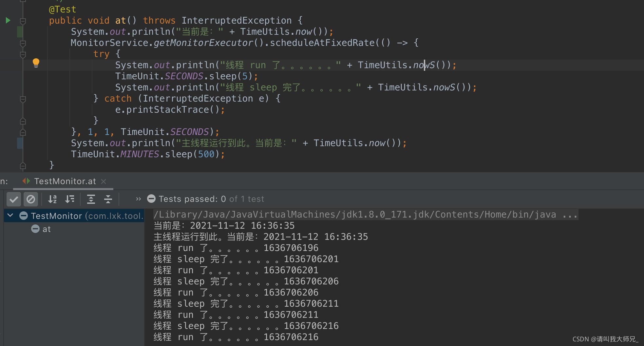Image resolution: width=644 pixels, height=346 pixels.
Task: Open the intention actions light bulb
Action: pyautogui.click(x=36, y=63)
